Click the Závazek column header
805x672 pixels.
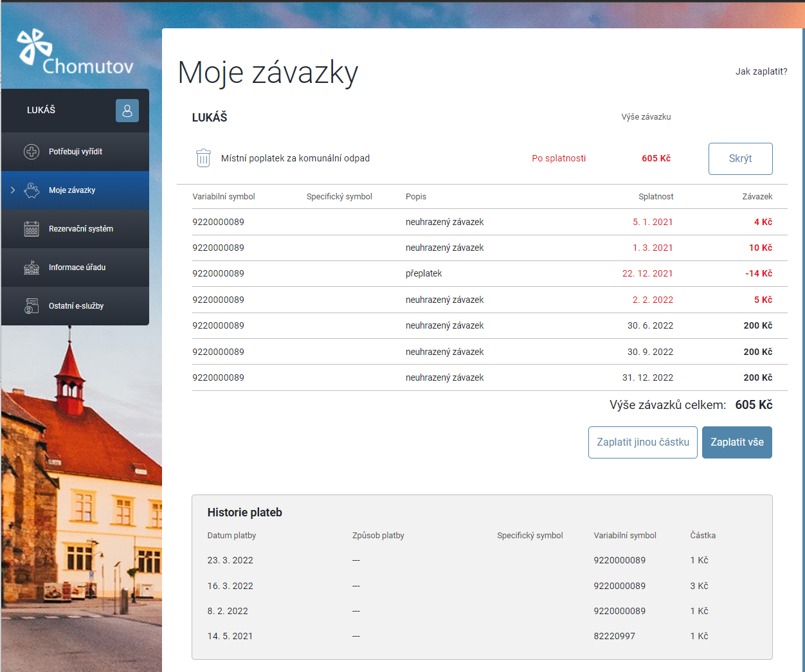click(x=757, y=197)
